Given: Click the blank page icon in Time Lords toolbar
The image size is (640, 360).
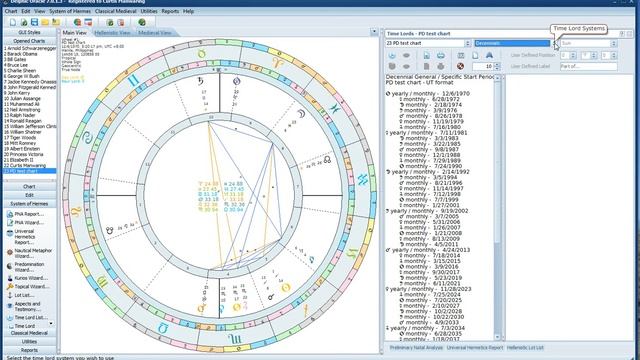Looking at the screenshot, I should pos(475,55).
